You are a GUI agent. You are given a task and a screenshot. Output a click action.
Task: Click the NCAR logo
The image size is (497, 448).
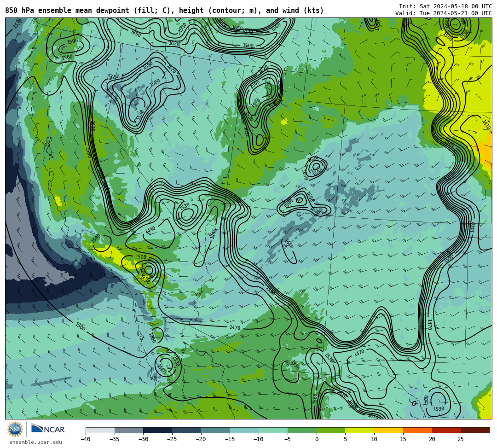coord(48,429)
